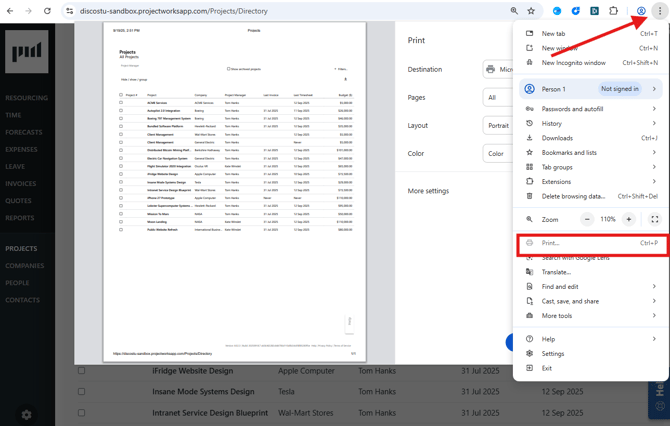Reload the page using the refresh icon
This screenshot has height=426, width=670.
point(47,11)
